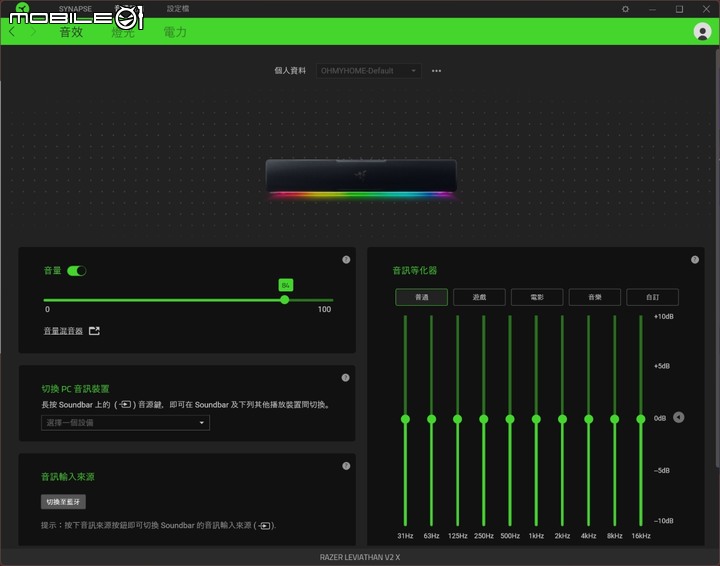The image size is (720, 566).
Task: Go back with the left arrow
Action: (x=12, y=32)
